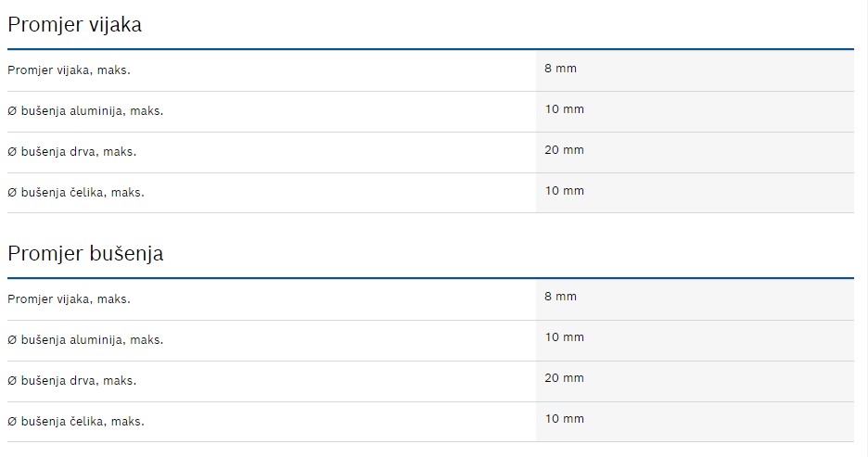Viewport: 868px width, 457px height.
Task: Click the "Promjer vijaka" section heading
Action: click(74, 25)
